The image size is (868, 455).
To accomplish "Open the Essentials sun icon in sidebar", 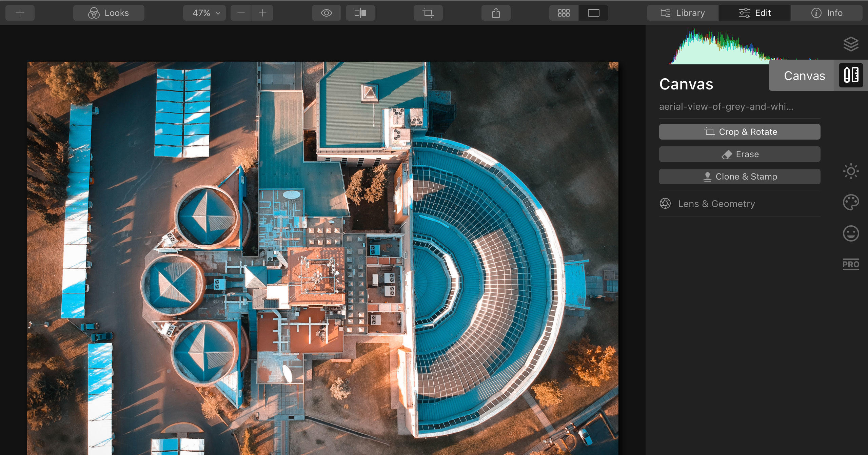I will pos(851,171).
